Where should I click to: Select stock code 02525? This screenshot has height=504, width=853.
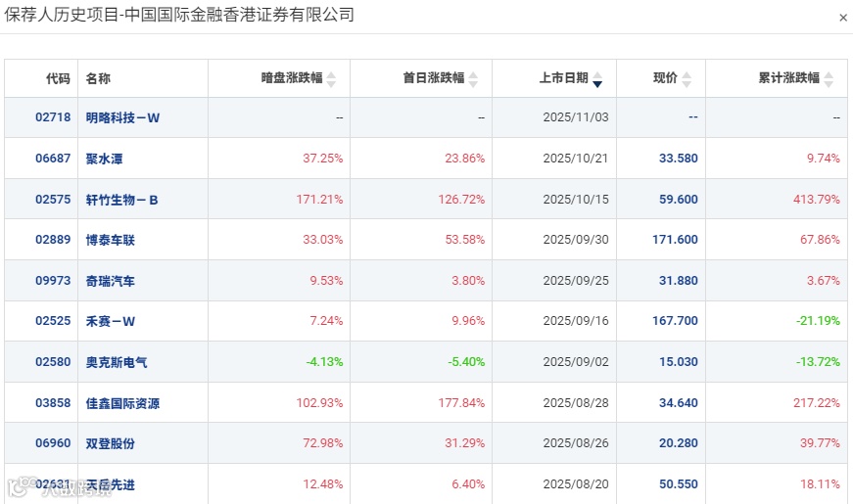tap(53, 321)
